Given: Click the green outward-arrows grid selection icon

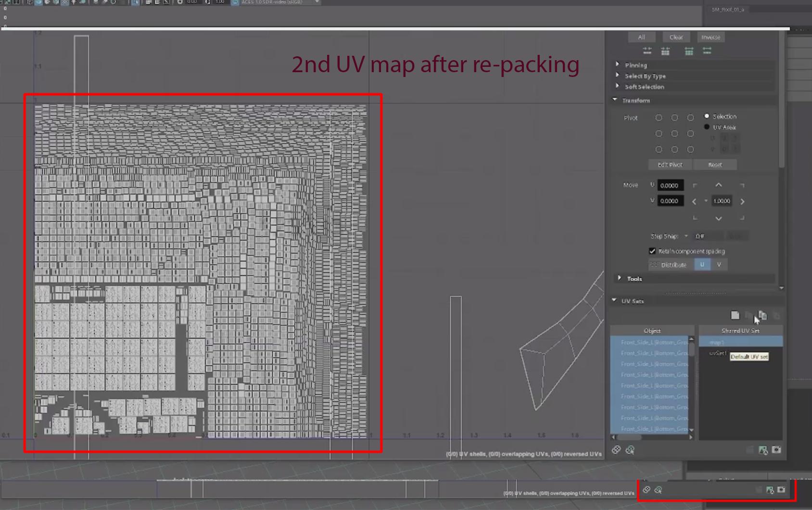Looking at the screenshot, I should [689, 51].
